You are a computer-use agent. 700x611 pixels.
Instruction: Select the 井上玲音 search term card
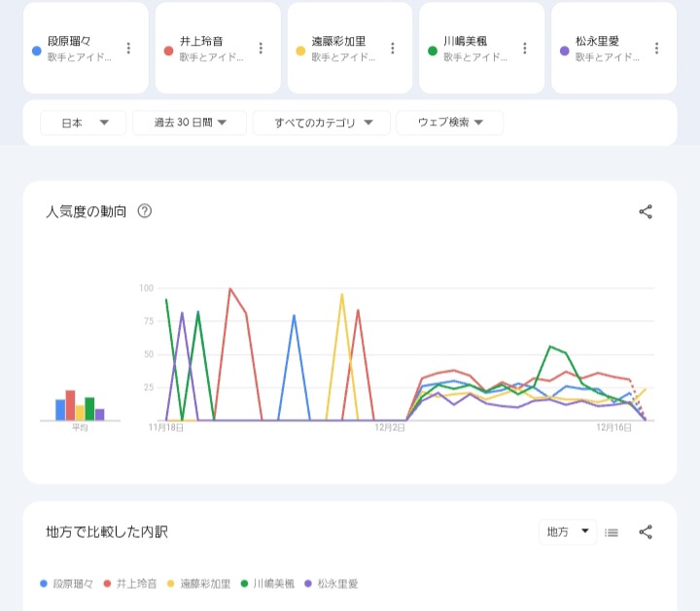tap(209, 49)
